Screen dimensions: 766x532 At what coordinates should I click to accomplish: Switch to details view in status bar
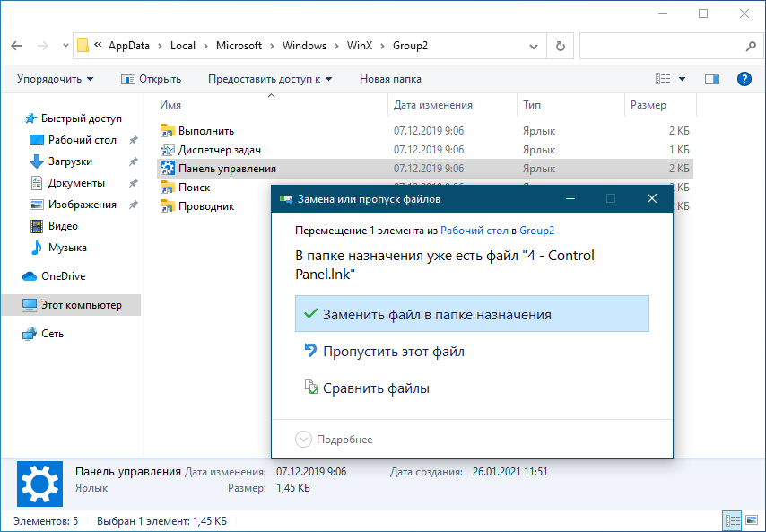pos(731,520)
